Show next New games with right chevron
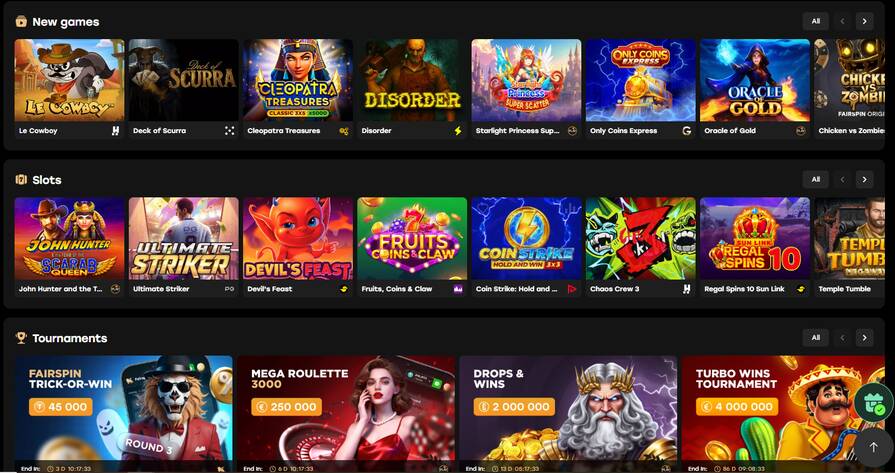The width and height of the screenshot is (895, 473). pos(864,21)
